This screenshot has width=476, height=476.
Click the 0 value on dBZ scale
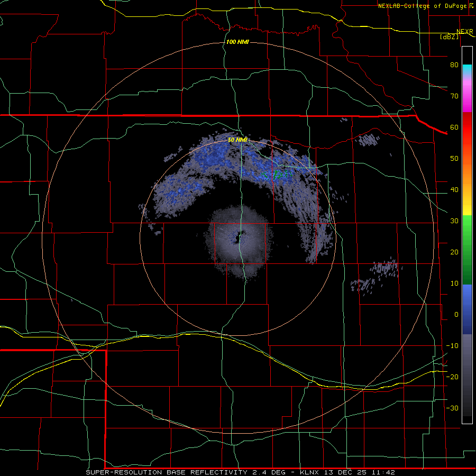pyautogui.click(x=456, y=315)
